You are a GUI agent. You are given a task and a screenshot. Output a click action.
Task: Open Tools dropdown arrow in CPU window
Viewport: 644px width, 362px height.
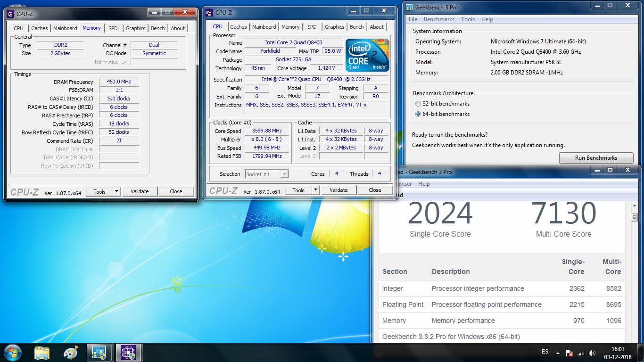click(315, 190)
